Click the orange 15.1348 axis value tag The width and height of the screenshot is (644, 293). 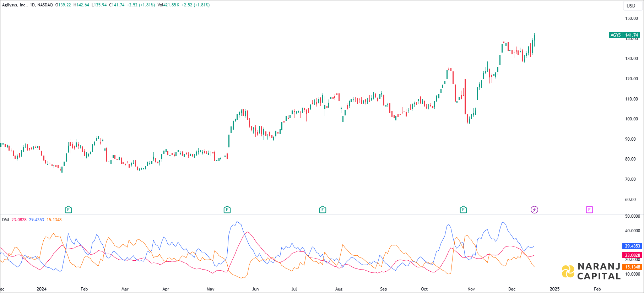(632, 267)
